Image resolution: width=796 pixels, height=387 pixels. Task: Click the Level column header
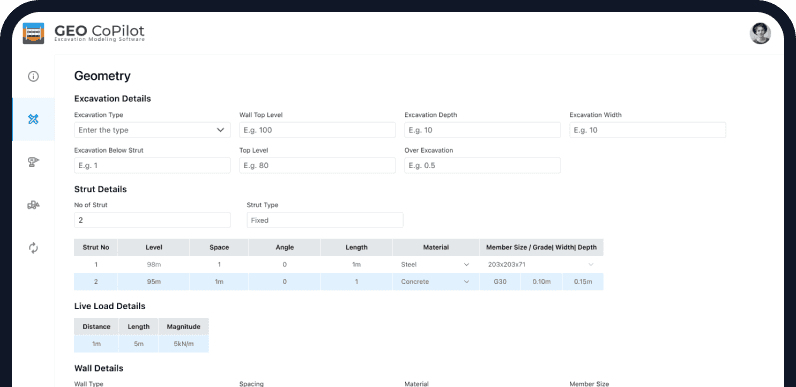click(153, 247)
